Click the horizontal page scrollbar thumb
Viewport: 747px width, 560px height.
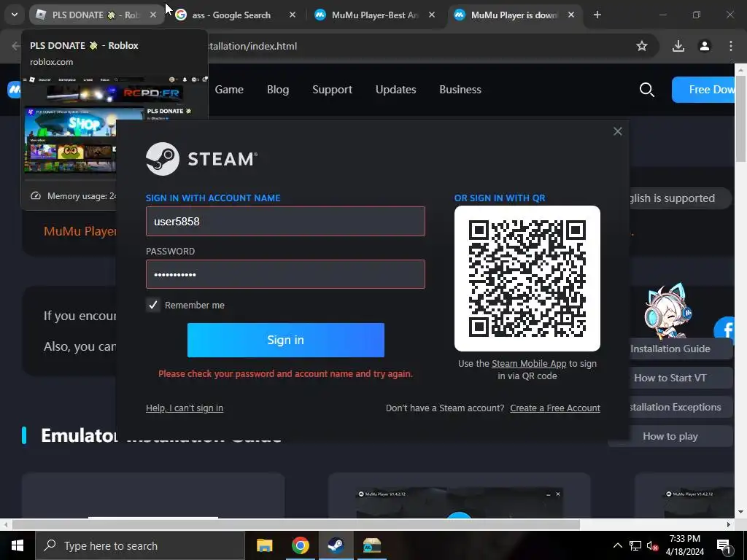coord(296,525)
